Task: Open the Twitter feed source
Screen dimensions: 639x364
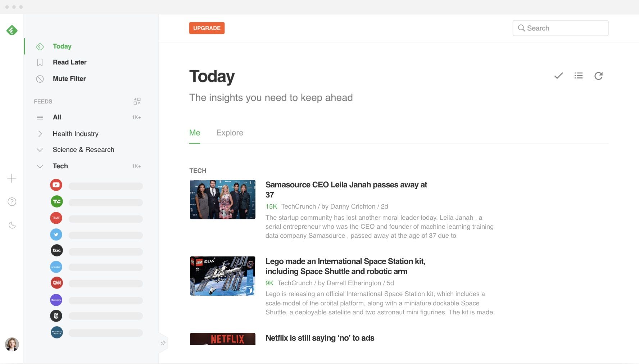Action: 56,234
